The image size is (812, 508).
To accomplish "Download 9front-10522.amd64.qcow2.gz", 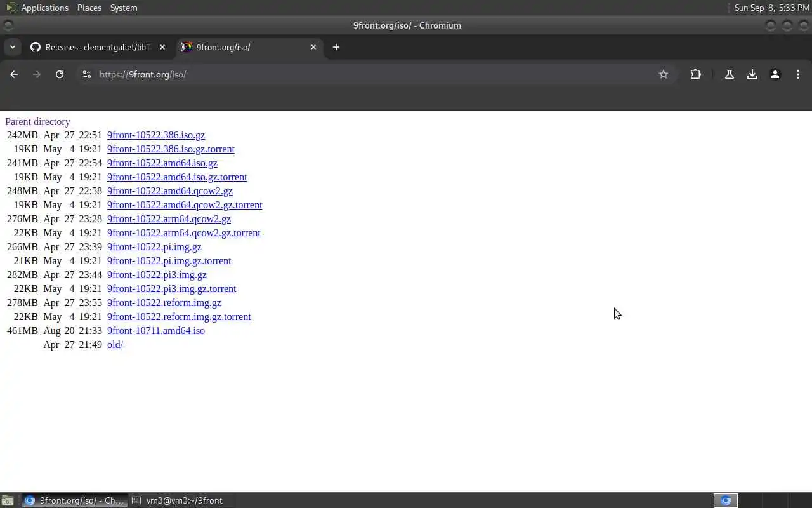I will [x=170, y=191].
